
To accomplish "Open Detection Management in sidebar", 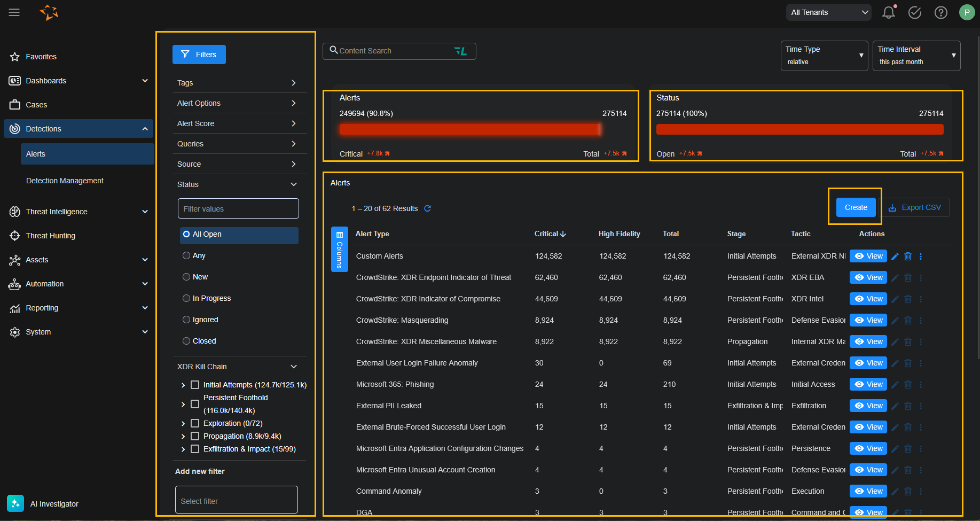I will (65, 181).
